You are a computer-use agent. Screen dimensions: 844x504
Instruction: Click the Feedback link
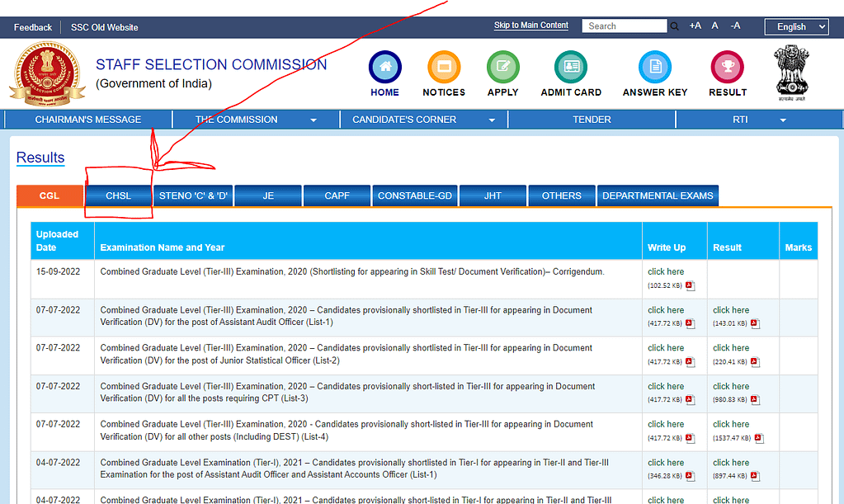point(33,27)
